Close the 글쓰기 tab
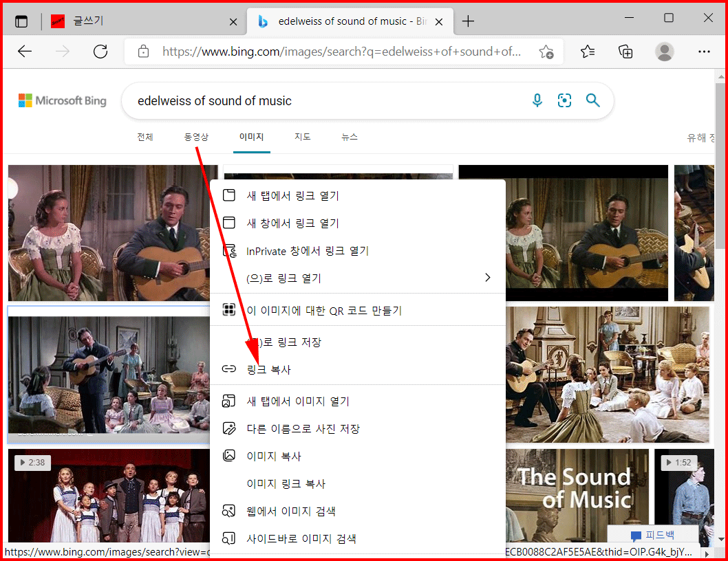The width and height of the screenshot is (728, 561). (233, 22)
